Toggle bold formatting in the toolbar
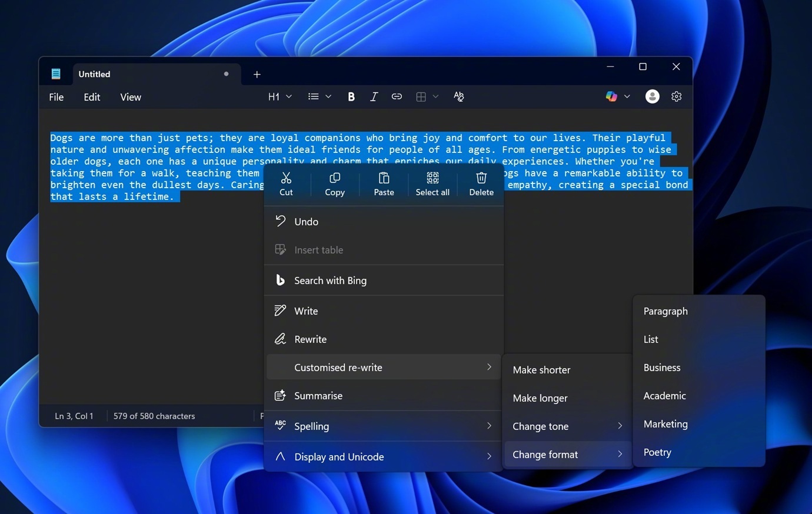This screenshot has height=514, width=812. pyautogui.click(x=351, y=96)
